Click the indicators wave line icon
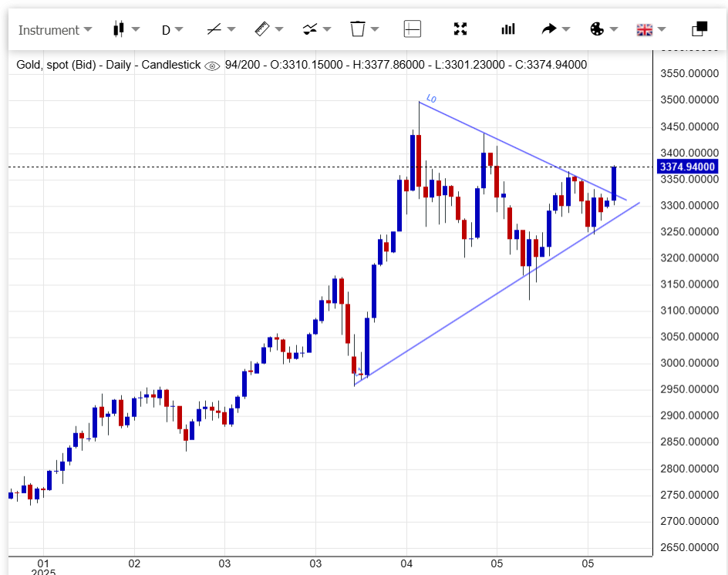Screen dimensions: 728x575 (310, 29)
